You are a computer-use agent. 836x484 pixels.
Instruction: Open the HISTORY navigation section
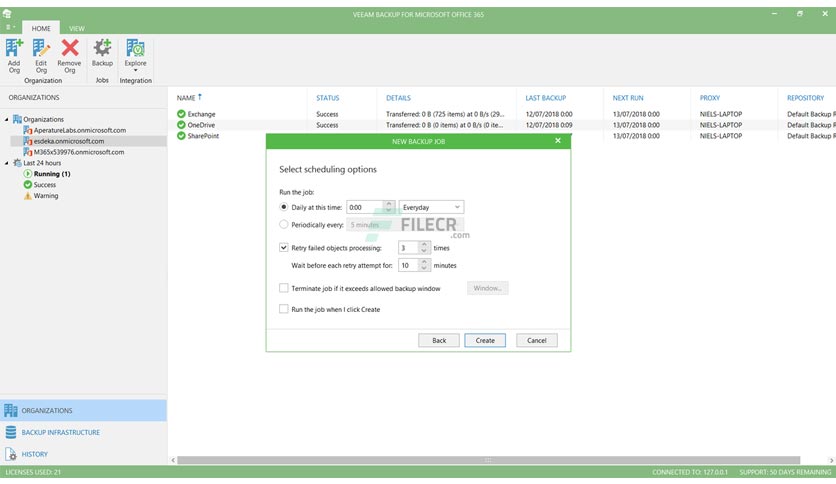pyautogui.click(x=83, y=454)
